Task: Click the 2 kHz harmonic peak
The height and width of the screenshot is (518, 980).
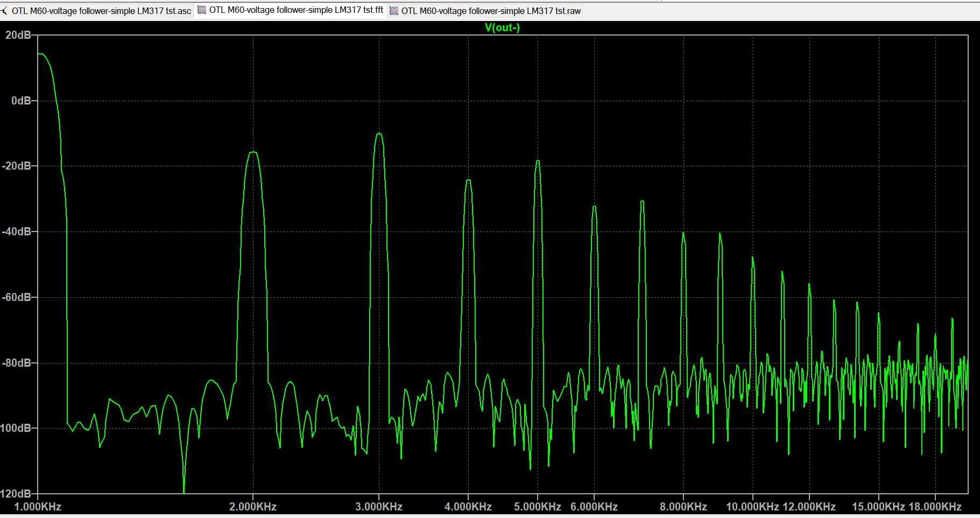Action: pos(253,152)
